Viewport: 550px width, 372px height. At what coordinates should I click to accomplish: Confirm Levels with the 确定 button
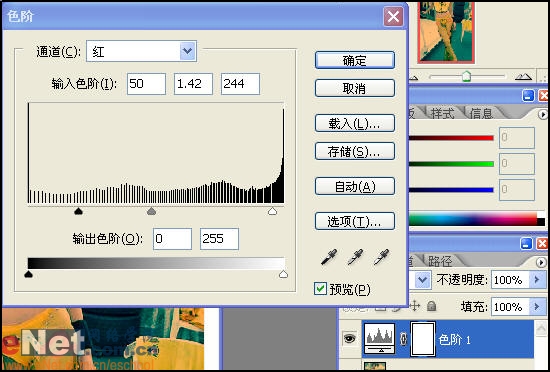pos(355,60)
